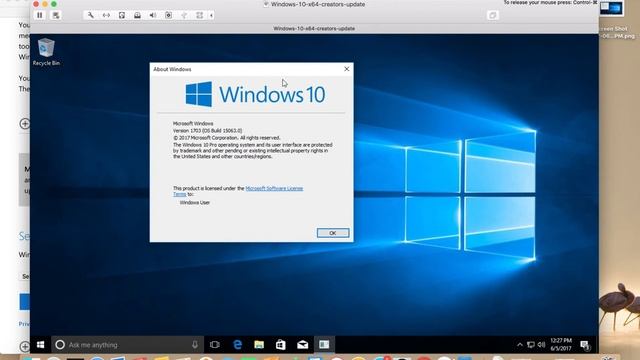640x360 pixels.
Task: Click the window view icon at toolbar right
Action: [x=493, y=16]
